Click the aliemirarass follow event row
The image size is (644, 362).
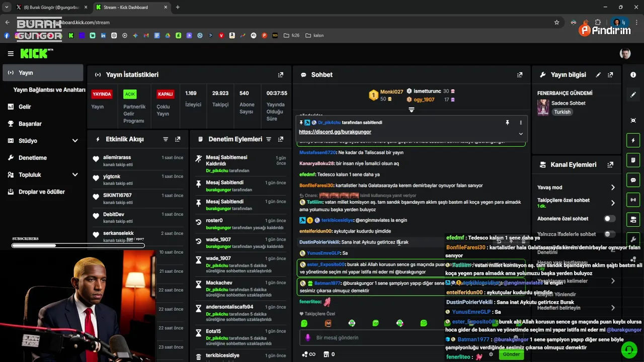coord(138,161)
